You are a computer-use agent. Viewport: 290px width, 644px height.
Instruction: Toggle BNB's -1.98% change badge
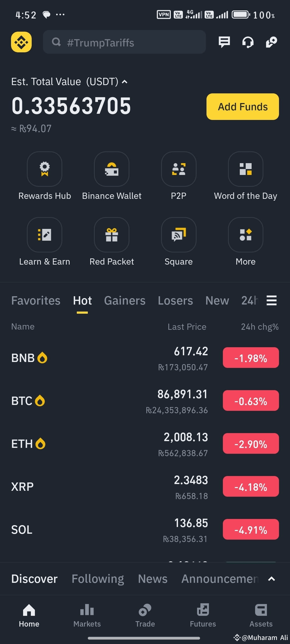click(x=251, y=358)
